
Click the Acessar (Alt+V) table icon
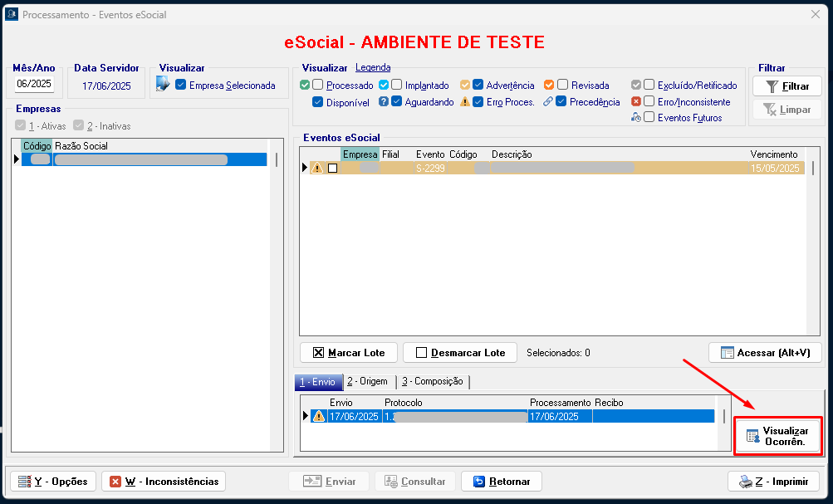coord(728,353)
